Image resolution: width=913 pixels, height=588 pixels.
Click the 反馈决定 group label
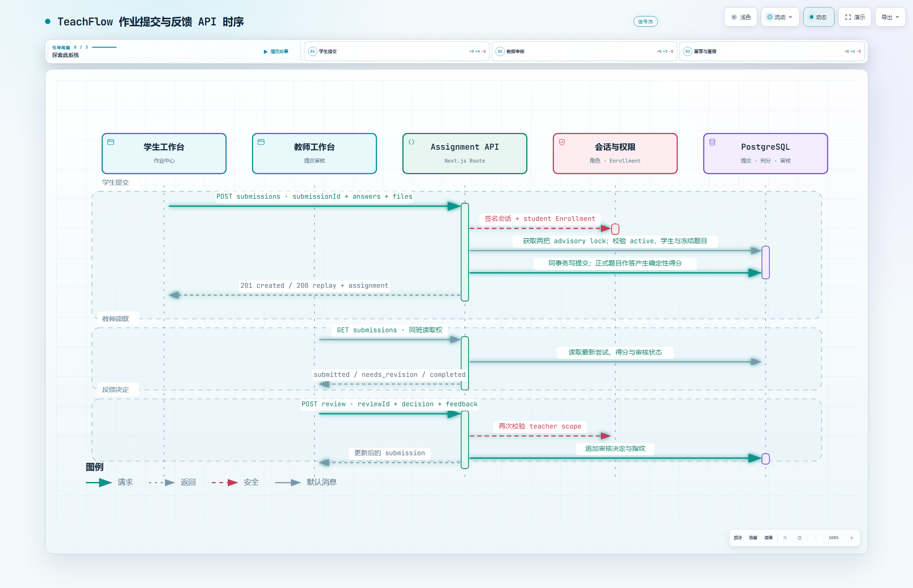115,390
